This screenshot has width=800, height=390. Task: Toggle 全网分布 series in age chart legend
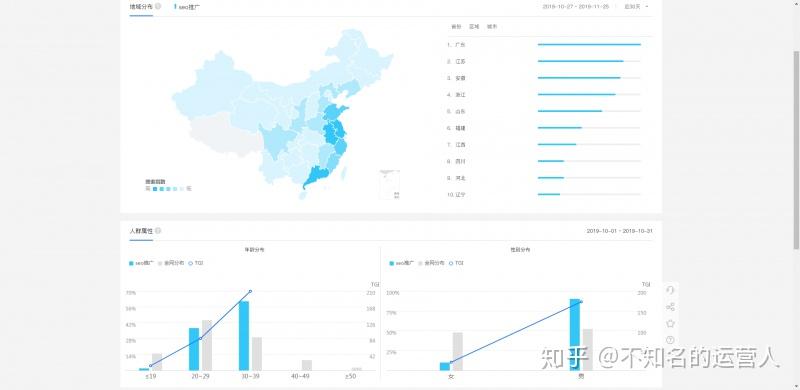pyautogui.click(x=169, y=263)
